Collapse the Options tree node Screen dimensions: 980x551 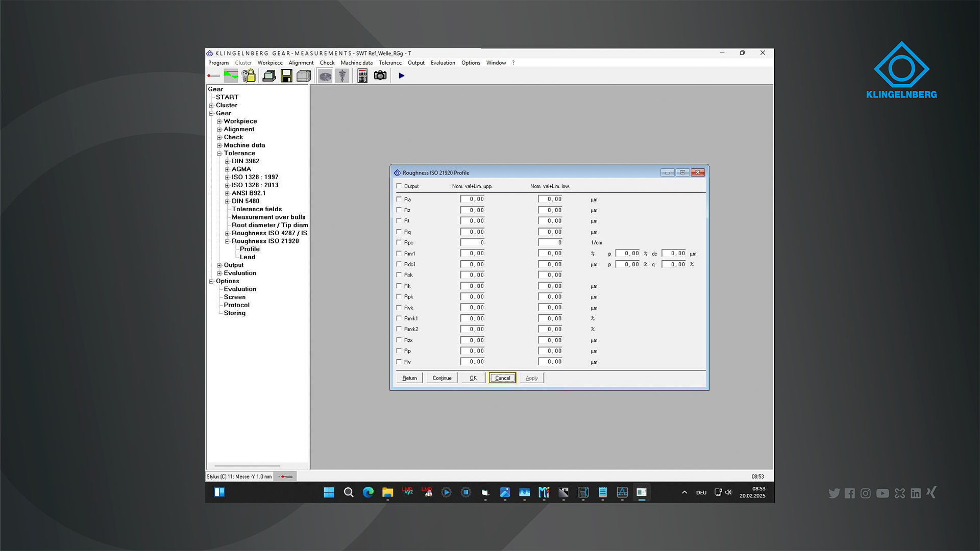pyautogui.click(x=211, y=282)
